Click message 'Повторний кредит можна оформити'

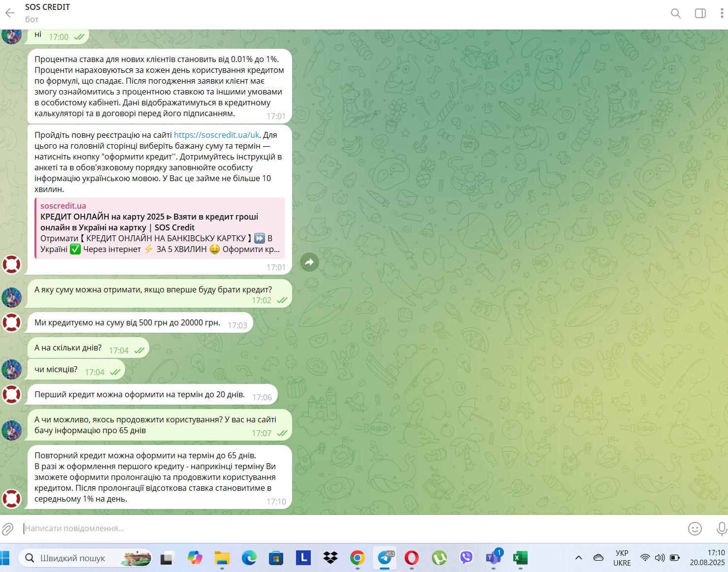159,477
